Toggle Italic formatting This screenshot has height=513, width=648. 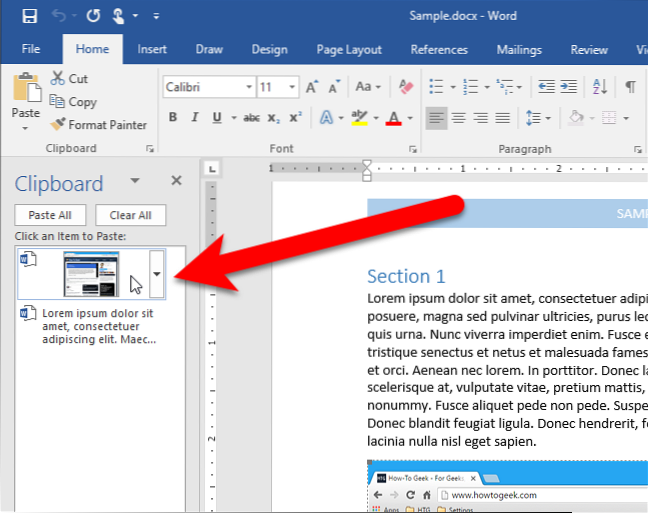coord(195,118)
